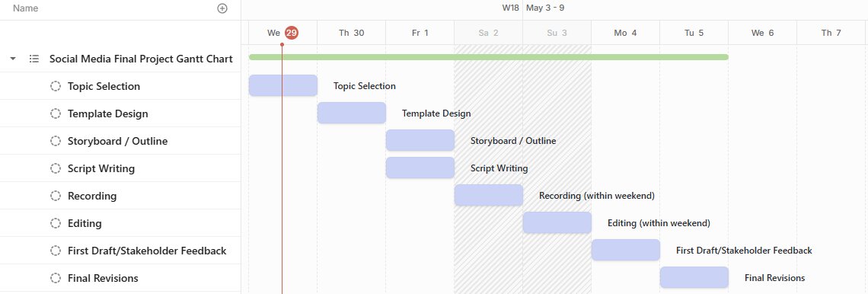This screenshot has width=868, height=294.
Task: Toggle status circle for First Draft/Stakeholder Feedback
Action: point(56,251)
